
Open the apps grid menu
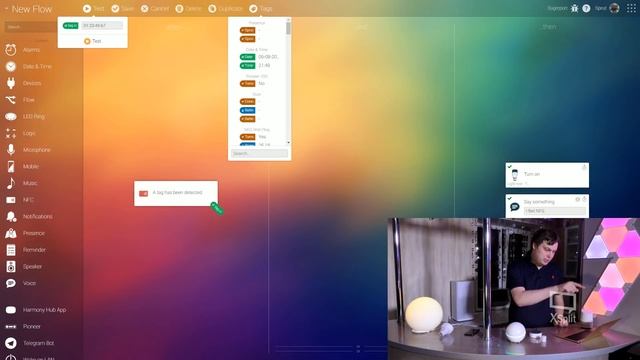631,8
